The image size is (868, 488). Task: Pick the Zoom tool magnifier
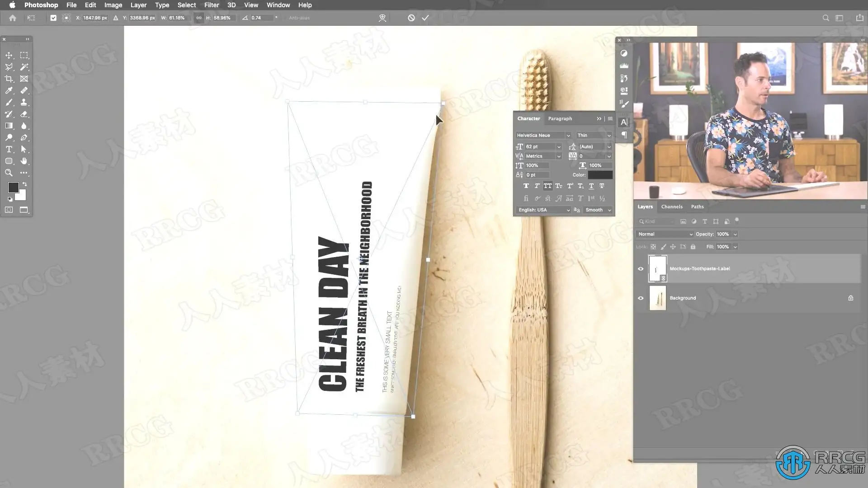coord(9,173)
